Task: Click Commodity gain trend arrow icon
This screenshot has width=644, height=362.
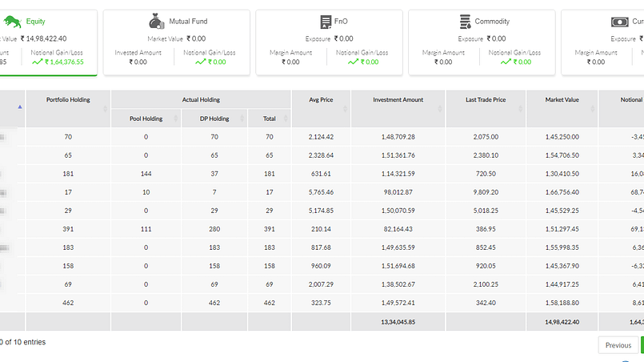Action: coord(506,62)
